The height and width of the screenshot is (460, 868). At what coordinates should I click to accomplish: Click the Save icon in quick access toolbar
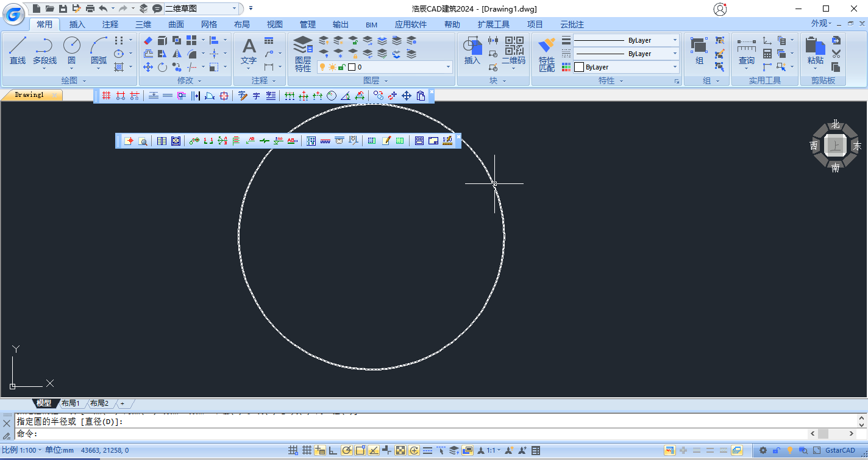(x=63, y=9)
